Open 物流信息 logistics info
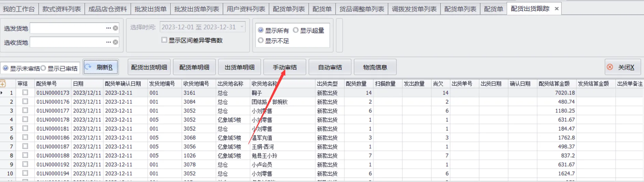 click(375, 67)
